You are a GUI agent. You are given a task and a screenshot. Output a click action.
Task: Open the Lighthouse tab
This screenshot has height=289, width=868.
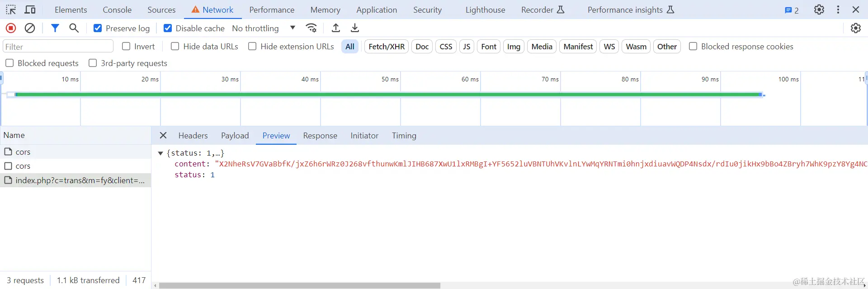[x=486, y=9]
